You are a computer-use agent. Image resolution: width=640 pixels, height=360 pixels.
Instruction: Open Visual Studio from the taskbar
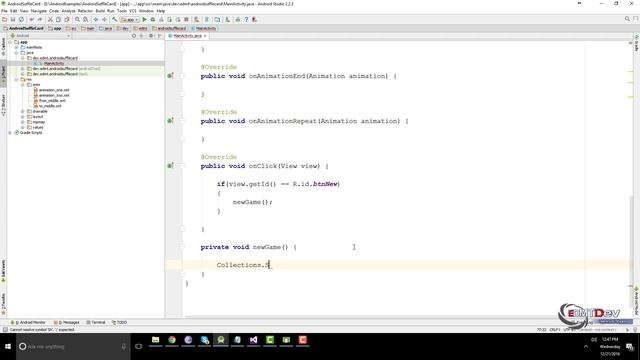pyautogui.click(x=253, y=340)
